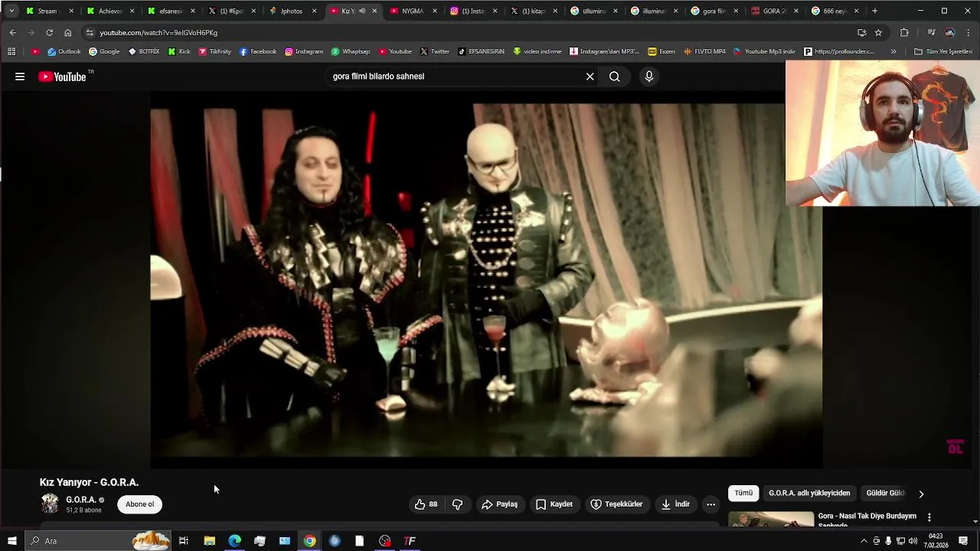The image size is (980, 551).
Task: Expand hidden system tray icons
Action: (x=864, y=541)
